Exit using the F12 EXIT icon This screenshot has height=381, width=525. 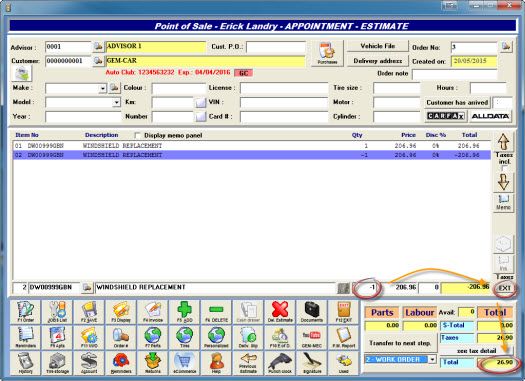click(x=344, y=312)
